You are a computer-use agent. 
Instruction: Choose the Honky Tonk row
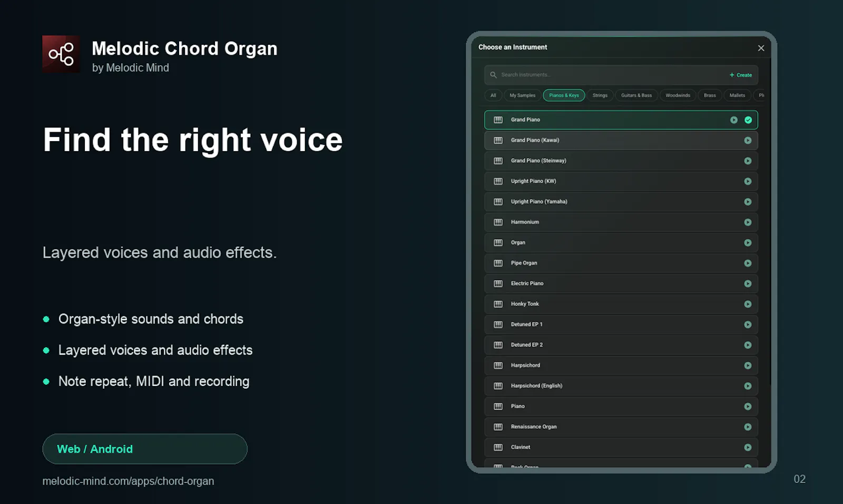click(x=621, y=304)
